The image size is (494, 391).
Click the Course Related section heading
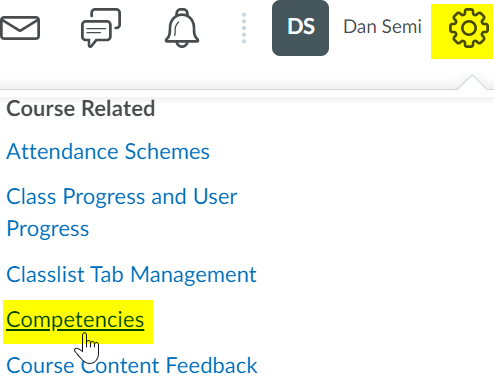click(81, 109)
